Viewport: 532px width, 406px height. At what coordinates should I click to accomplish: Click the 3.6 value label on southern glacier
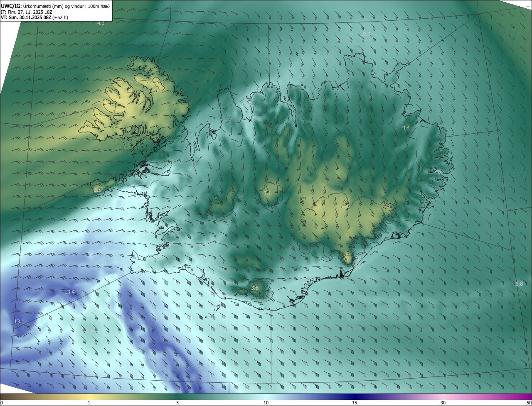pyautogui.click(x=255, y=288)
